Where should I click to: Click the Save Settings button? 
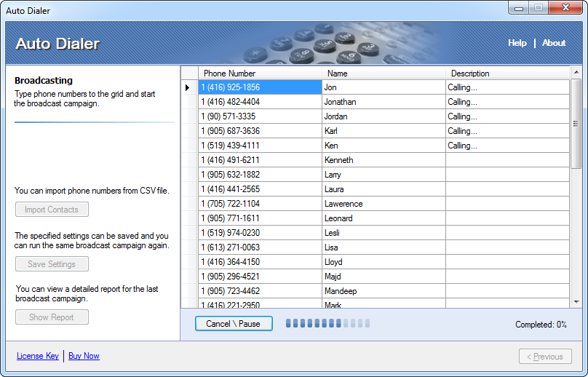[x=52, y=264]
